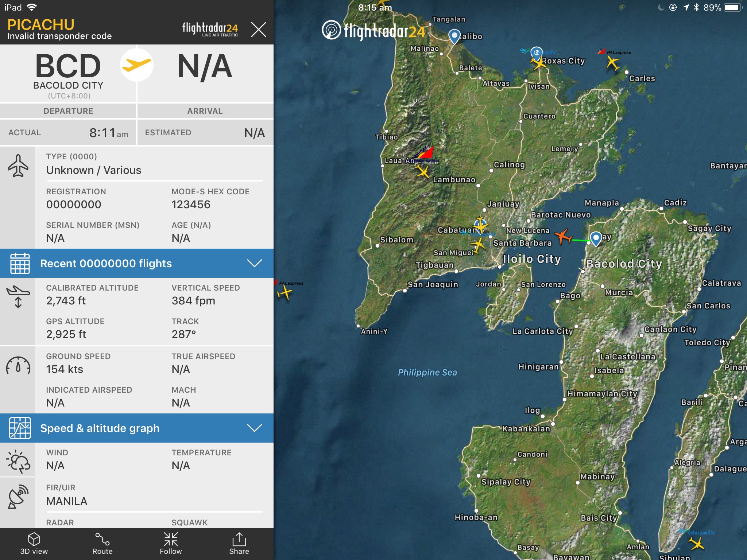Viewport: 747px width, 560px height.
Task: Tap the departure airport BCD code
Action: (x=68, y=66)
